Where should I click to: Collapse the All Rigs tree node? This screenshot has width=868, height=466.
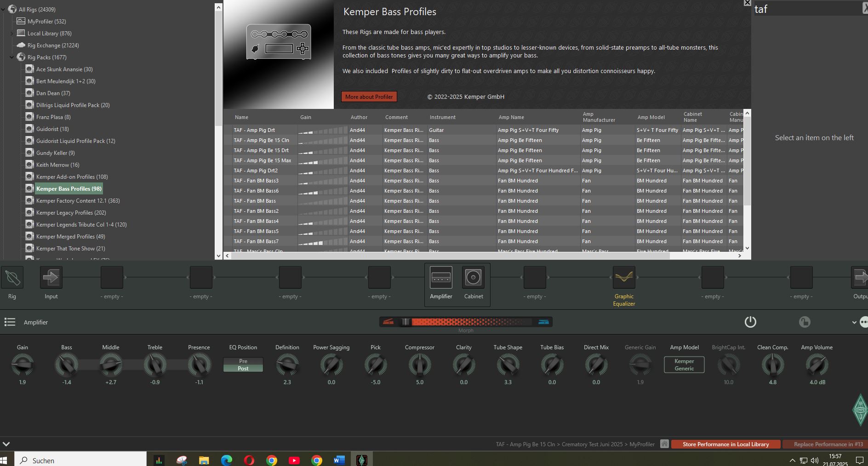(x=3, y=9)
